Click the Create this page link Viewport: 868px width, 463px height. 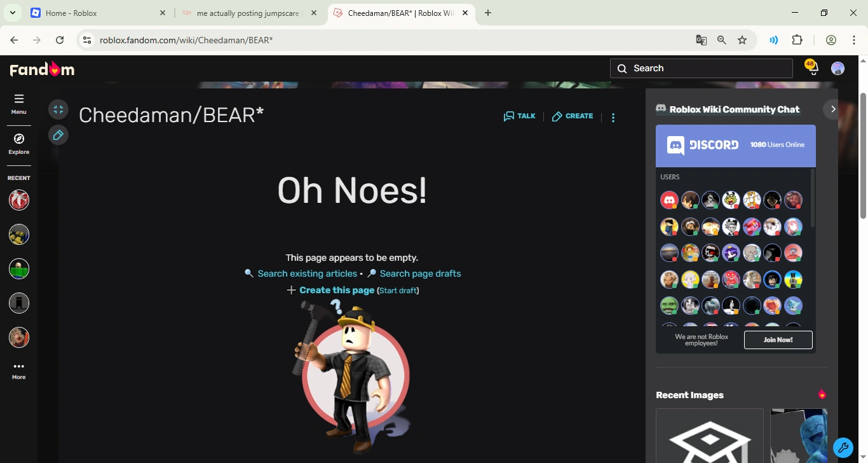click(x=337, y=289)
